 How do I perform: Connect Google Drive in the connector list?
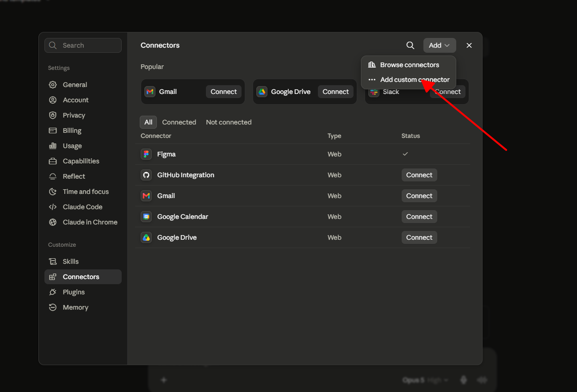coord(419,237)
